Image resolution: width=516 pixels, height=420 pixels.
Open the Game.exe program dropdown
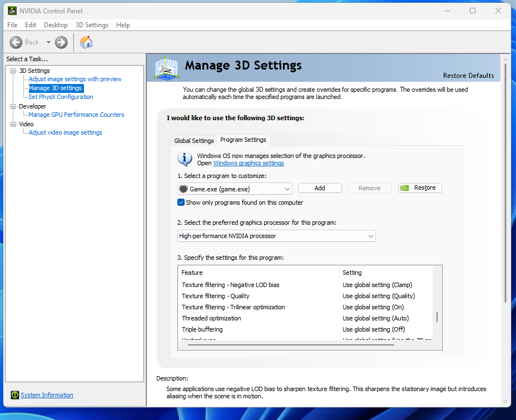click(235, 189)
